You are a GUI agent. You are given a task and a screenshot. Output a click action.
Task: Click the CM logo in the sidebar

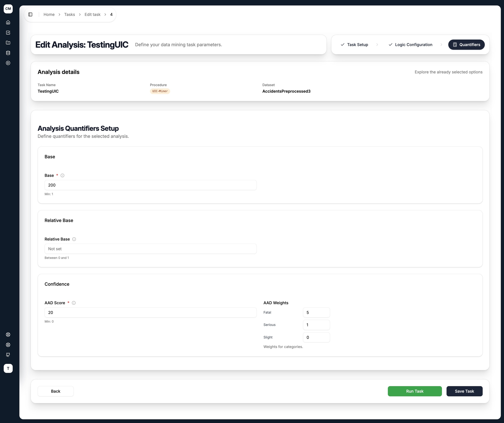click(x=8, y=9)
